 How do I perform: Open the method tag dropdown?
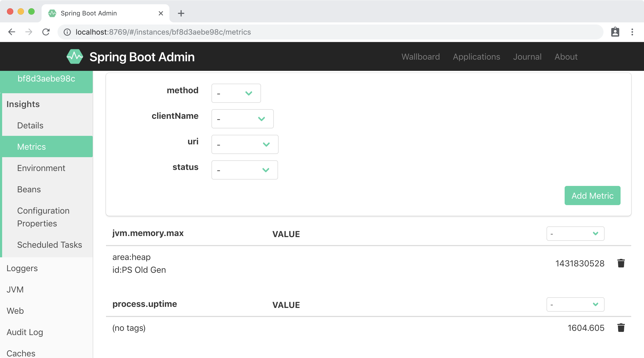point(236,93)
